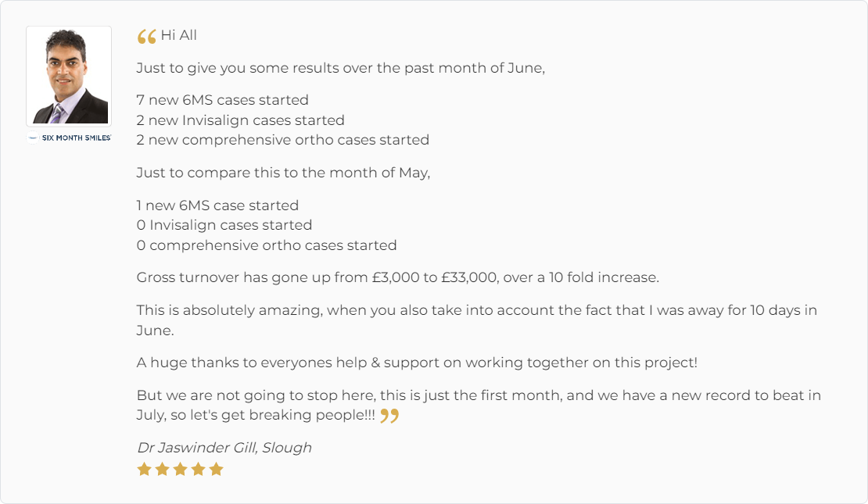The height and width of the screenshot is (504, 868).
Task: Click '2 new Invisalign cases started' line
Action: pyautogui.click(x=241, y=120)
